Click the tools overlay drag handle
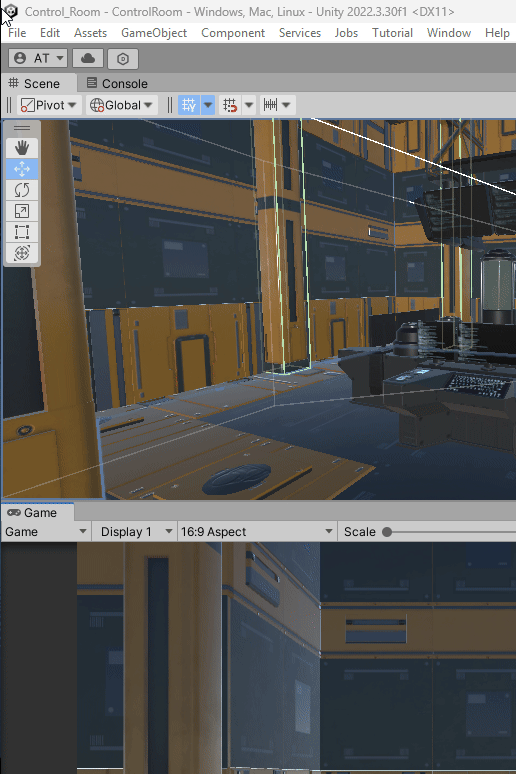This screenshot has width=516, height=774. tap(22, 128)
